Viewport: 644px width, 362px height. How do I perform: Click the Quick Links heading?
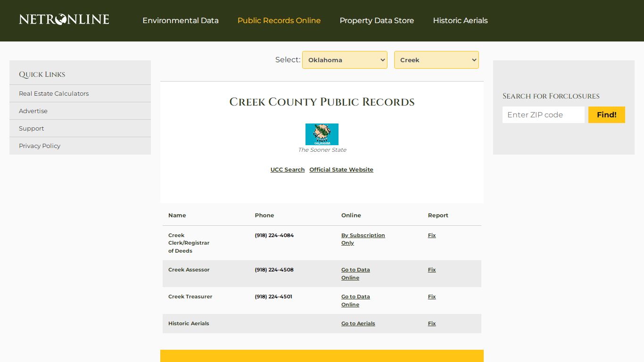(x=42, y=74)
